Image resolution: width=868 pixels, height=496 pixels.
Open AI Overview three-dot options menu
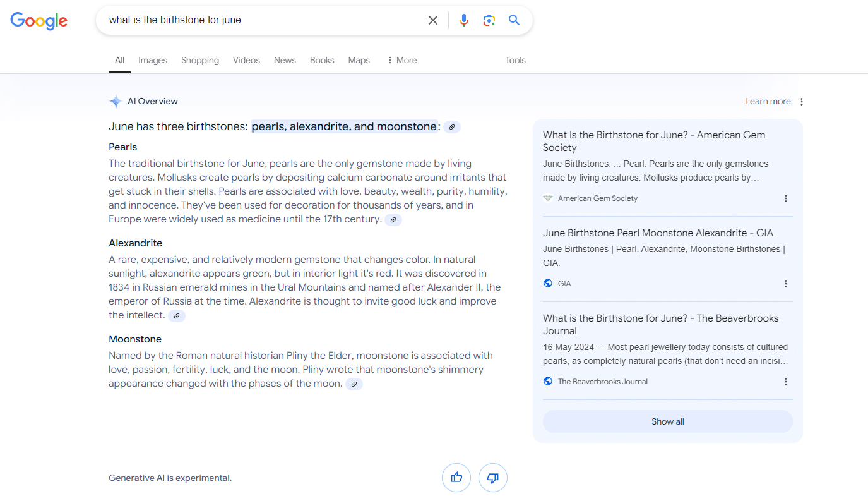click(x=802, y=102)
